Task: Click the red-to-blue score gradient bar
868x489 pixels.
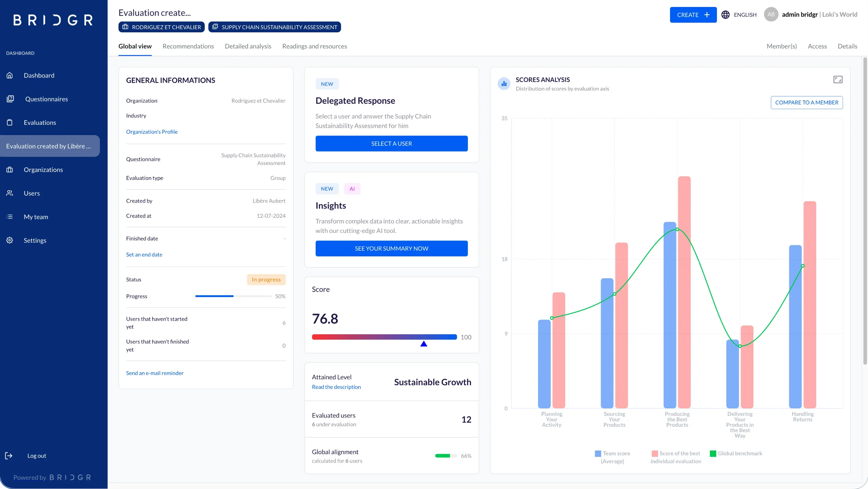Action: (x=384, y=337)
